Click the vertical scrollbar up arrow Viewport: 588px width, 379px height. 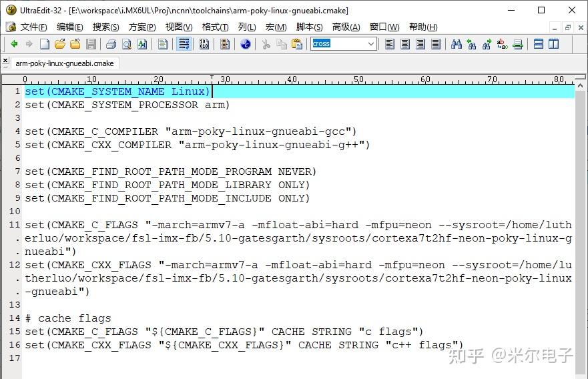[x=580, y=86]
